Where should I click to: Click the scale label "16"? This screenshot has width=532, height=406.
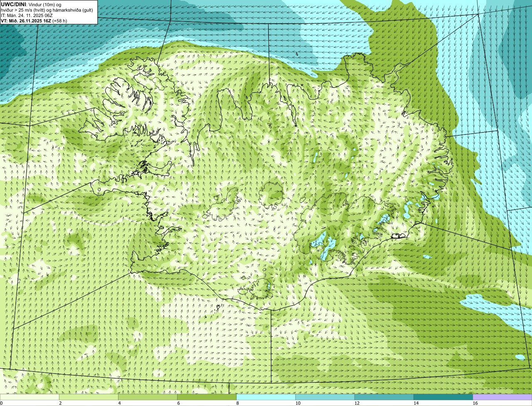475,403
